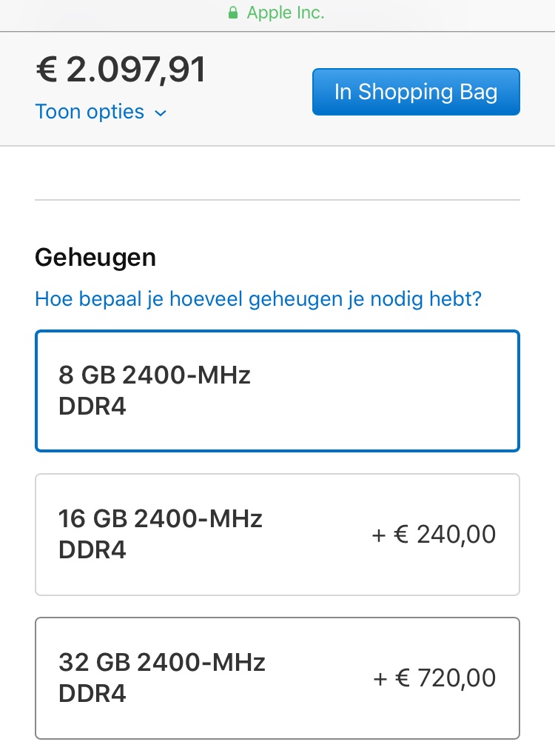Select the 8 GB 2400-MHz memory option
555x756 pixels.
277,391
